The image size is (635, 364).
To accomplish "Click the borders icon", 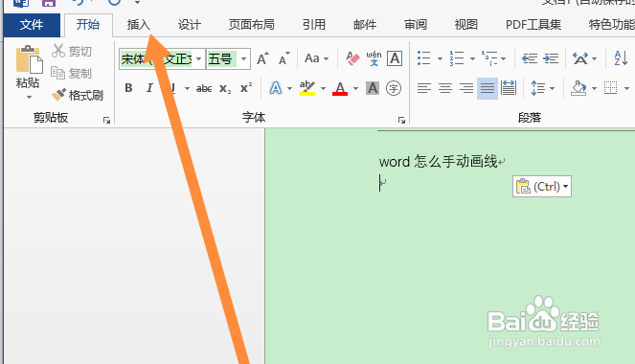I will 610,88.
